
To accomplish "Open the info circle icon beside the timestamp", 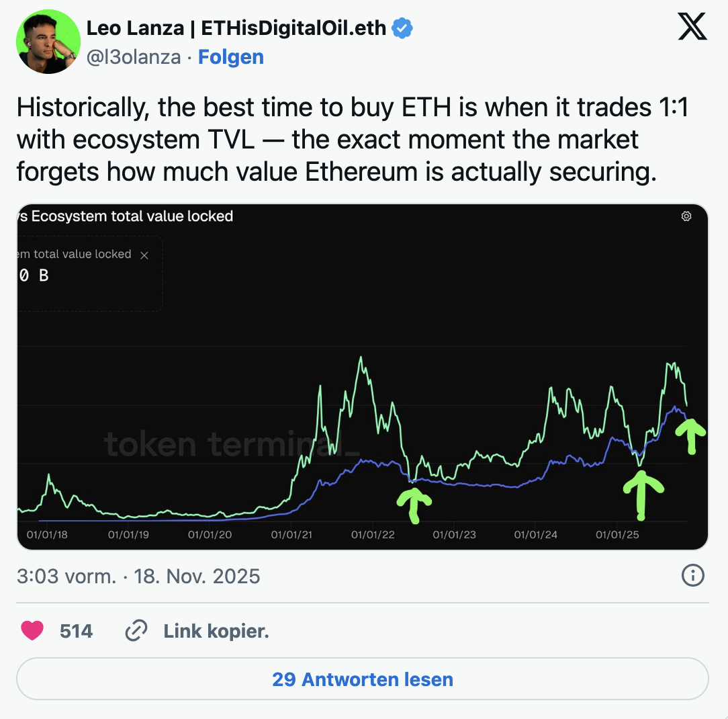I will (692, 576).
